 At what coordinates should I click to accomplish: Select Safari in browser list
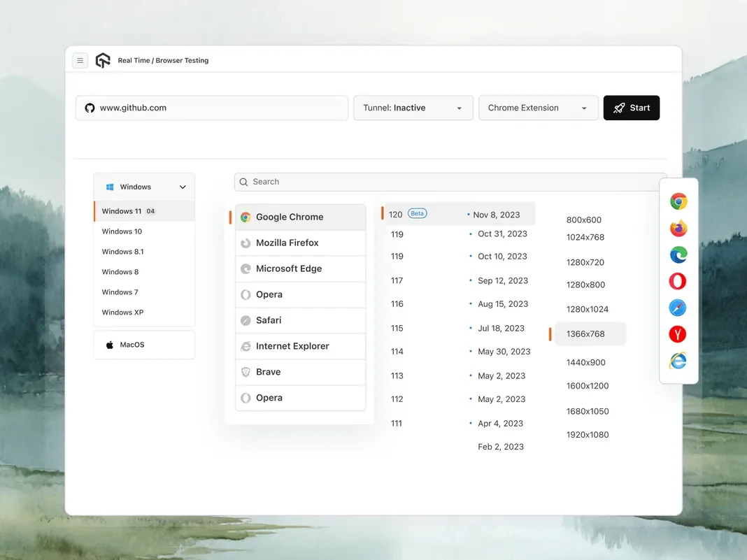click(x=301, y=320)
